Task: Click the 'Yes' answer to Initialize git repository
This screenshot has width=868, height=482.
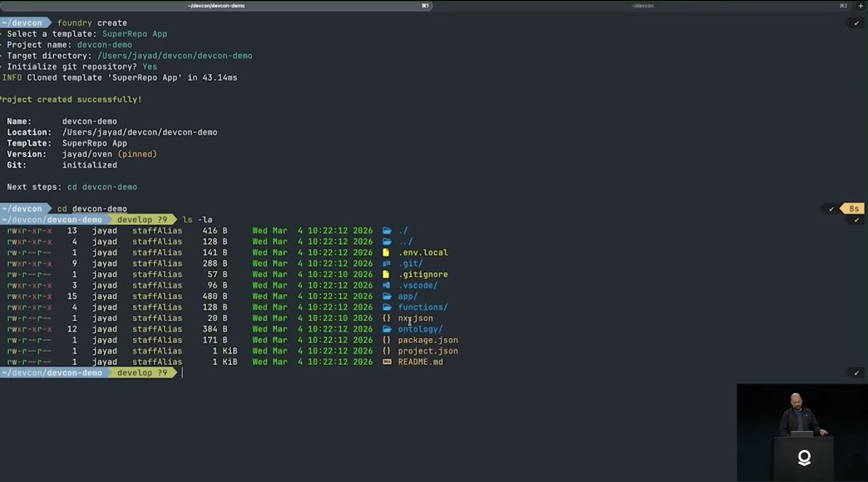Action: pyautogui.click(x=150, y=66)
